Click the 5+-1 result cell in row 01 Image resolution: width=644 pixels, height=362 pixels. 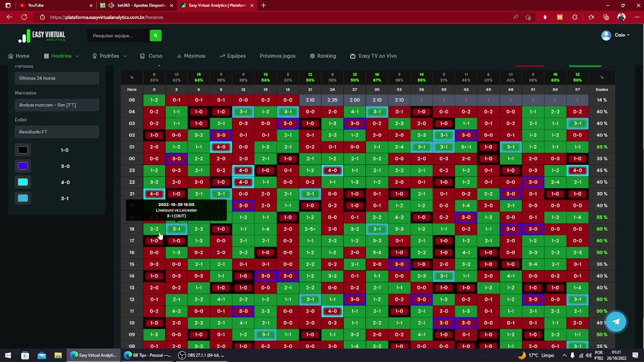pos(466,147)
